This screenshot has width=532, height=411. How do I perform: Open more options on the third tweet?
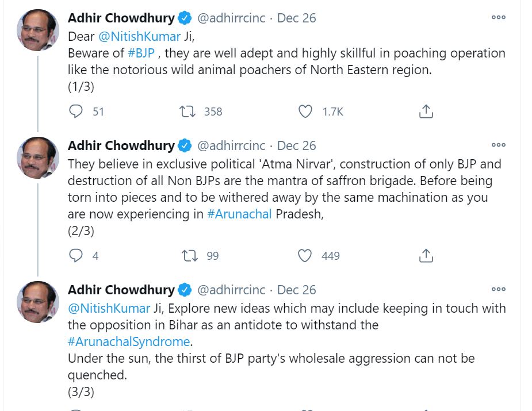pyautogui.click(x=498, y=289)
